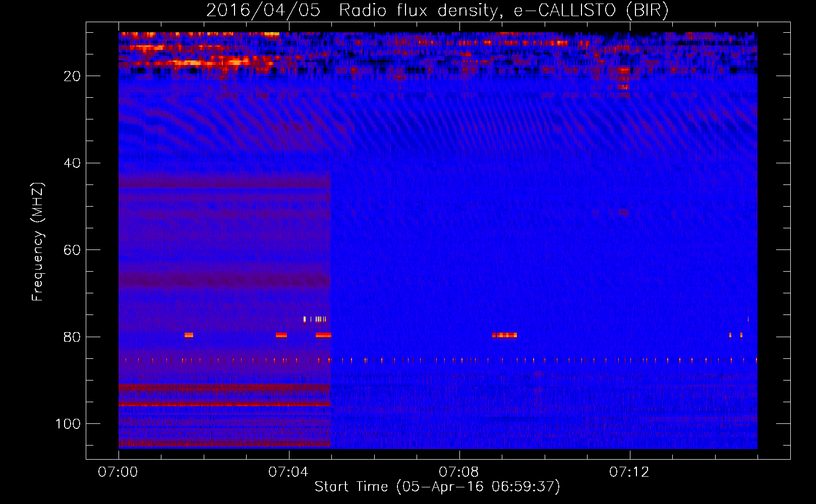
Task: Click the '07:04' time tick label
Action: 288,472
